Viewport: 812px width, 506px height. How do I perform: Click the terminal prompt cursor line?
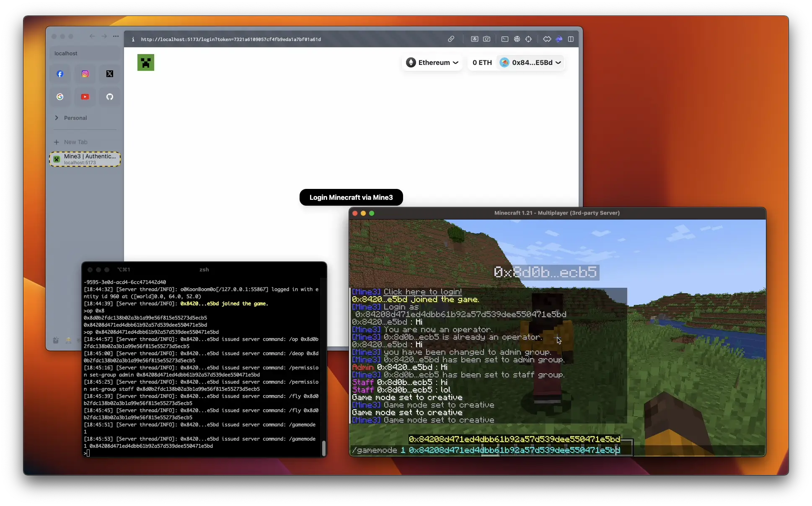pyautogui.click(x=87, y=453)
